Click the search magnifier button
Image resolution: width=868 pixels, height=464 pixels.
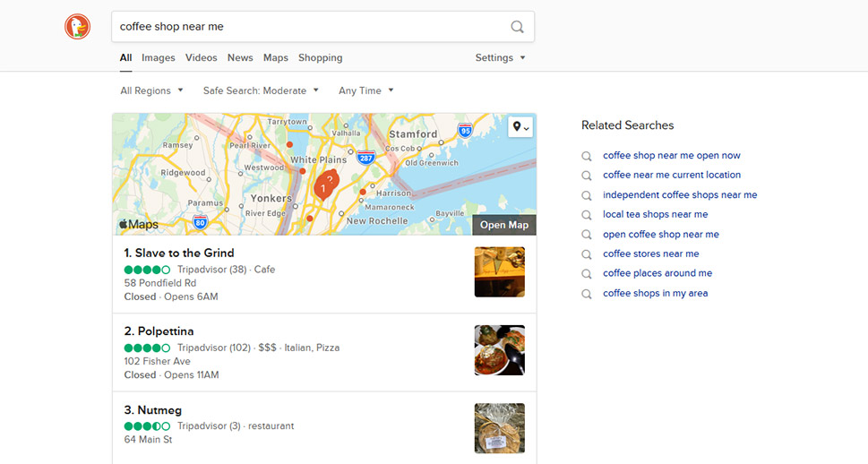(x=517, y=27)
